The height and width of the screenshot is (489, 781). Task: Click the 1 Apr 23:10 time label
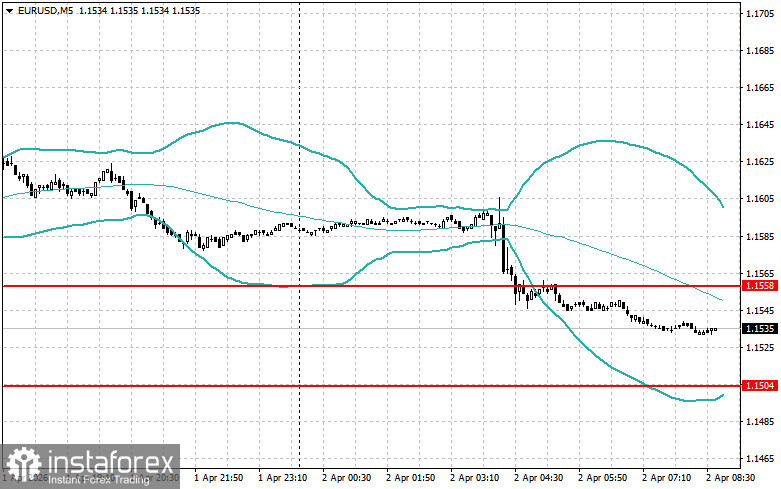coord(282,478)
